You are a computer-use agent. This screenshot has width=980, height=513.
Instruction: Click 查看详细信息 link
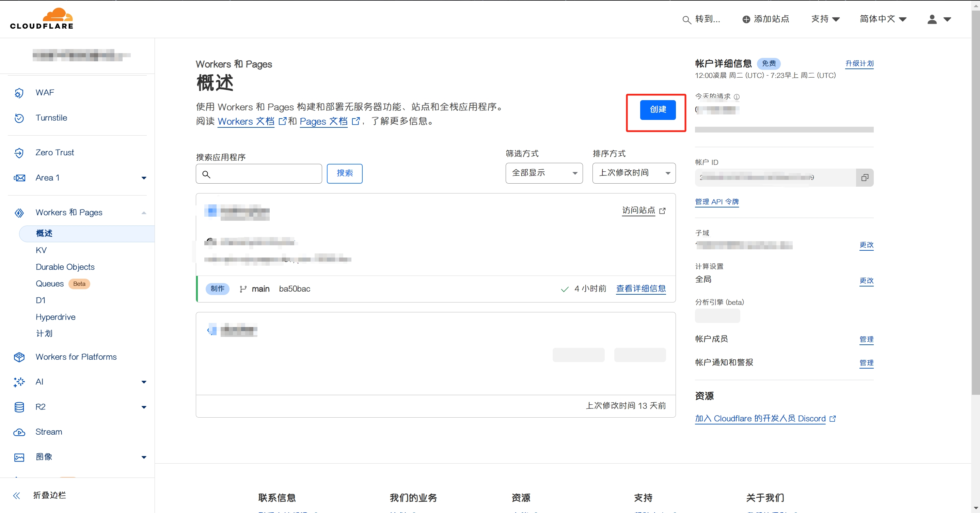[641, 289]
